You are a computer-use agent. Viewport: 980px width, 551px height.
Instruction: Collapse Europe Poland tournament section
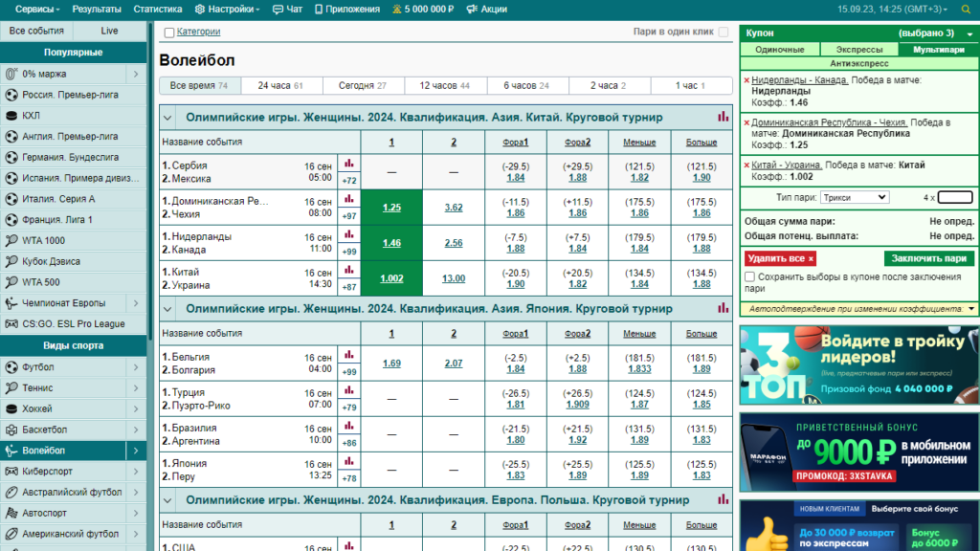click(x=167, y=500)
